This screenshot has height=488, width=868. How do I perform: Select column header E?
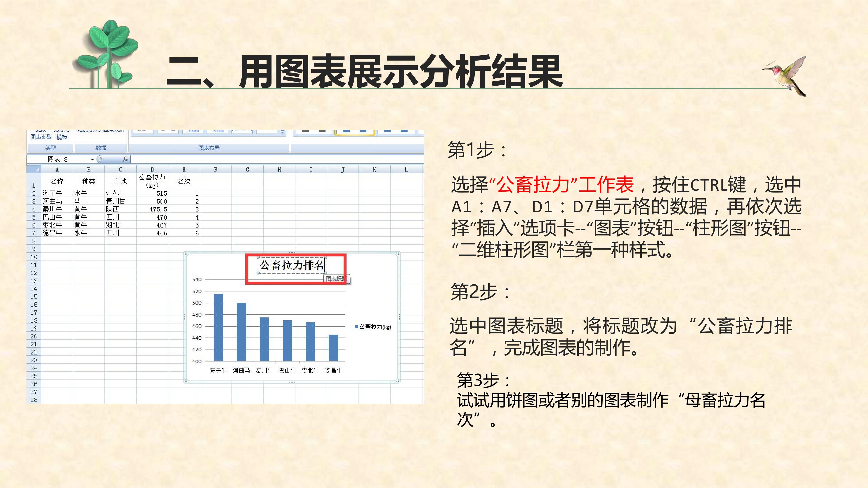[184, 169]
